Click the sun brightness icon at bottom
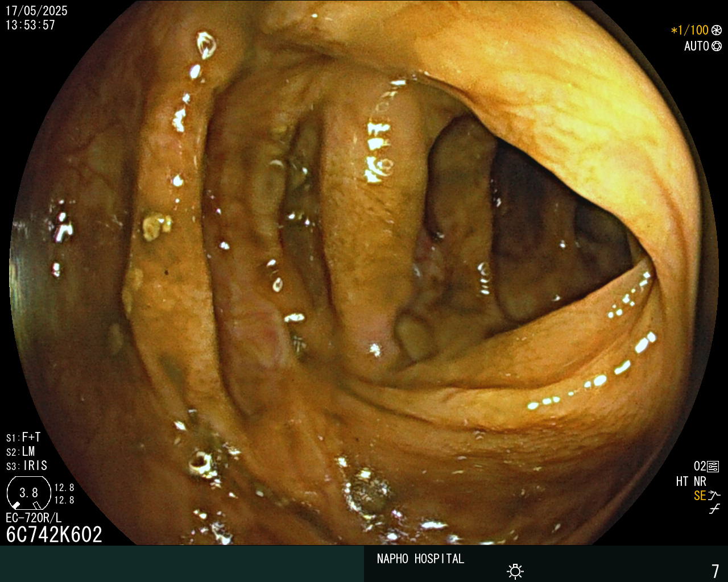The height and width of the screenshot is (582, 728). click(x=515, y=571)
